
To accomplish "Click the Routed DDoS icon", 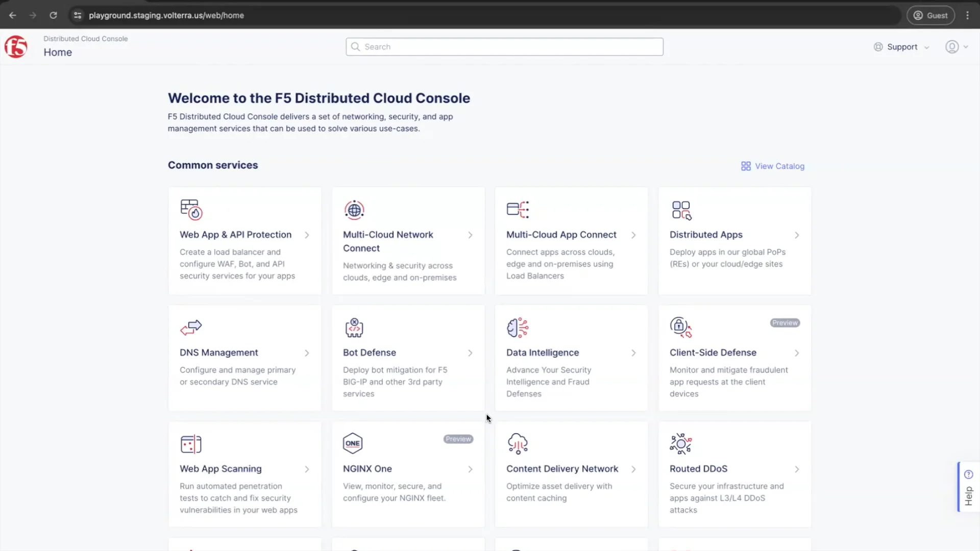I will click(x=681, y=444).
